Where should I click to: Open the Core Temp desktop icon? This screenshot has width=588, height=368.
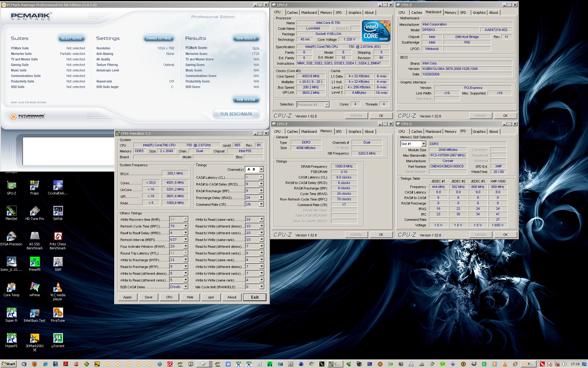coord(11,288)
